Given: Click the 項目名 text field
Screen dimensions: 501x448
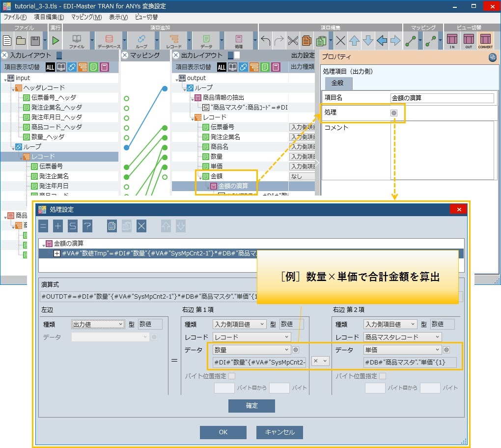Looking at the screenshot, I should (x=442, y=98).
